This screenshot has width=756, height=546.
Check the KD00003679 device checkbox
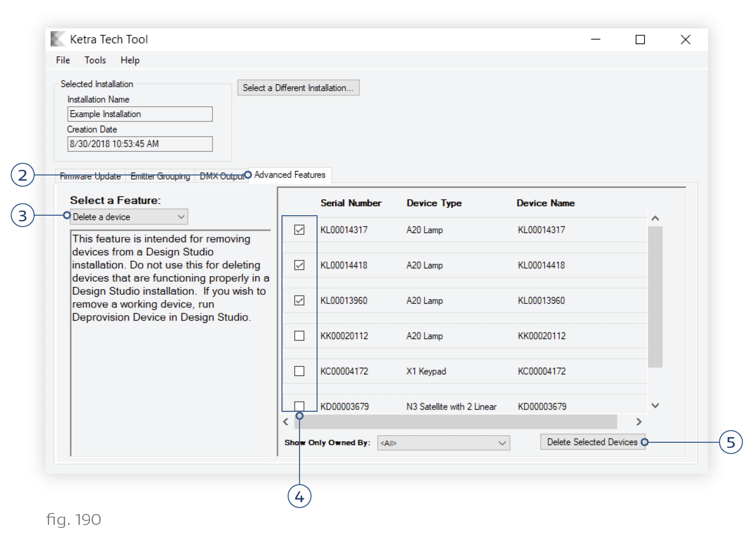(299, 406)
